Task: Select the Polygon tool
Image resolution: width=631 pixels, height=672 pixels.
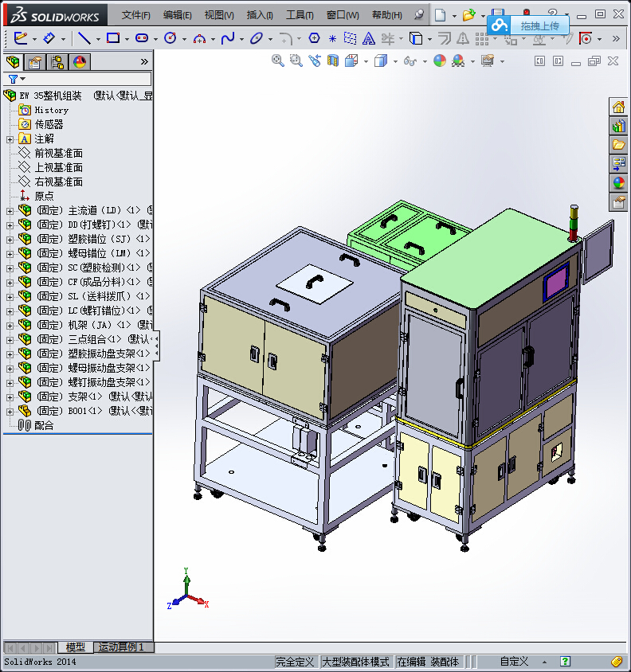Action: pos(314,38)
